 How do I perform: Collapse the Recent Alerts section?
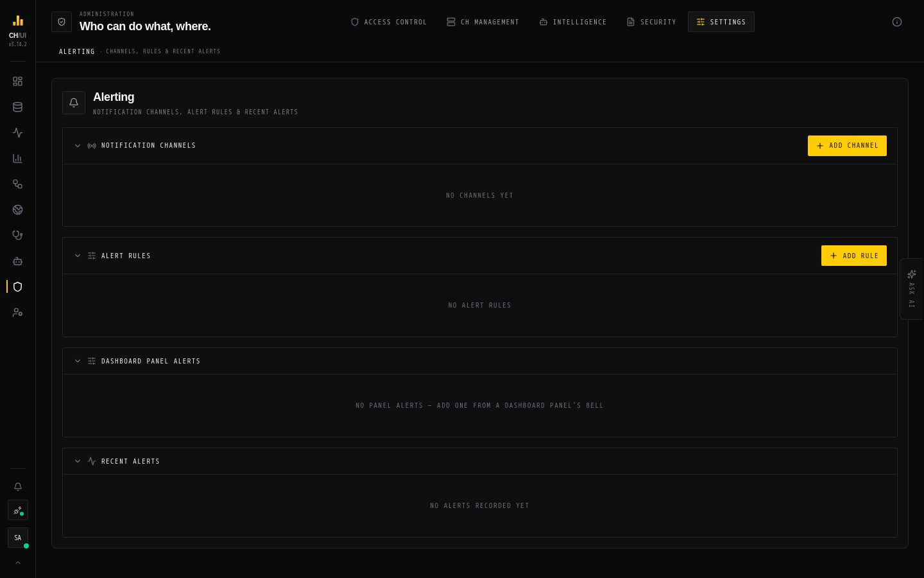(78, 461)
